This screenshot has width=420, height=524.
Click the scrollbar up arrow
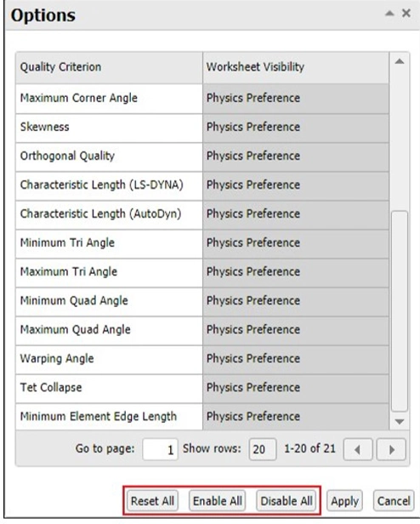coord(400,61)
